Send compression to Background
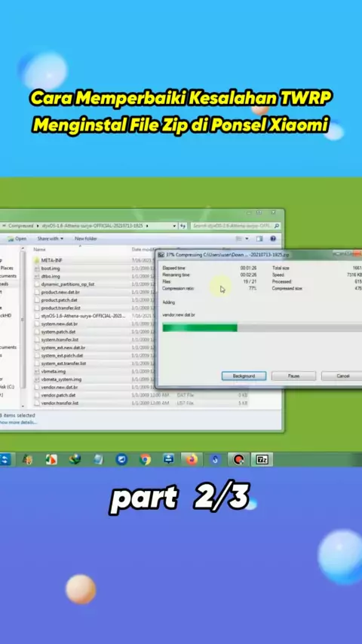Image resolution: width=362 pixels, height=644 pixels. 244,376
